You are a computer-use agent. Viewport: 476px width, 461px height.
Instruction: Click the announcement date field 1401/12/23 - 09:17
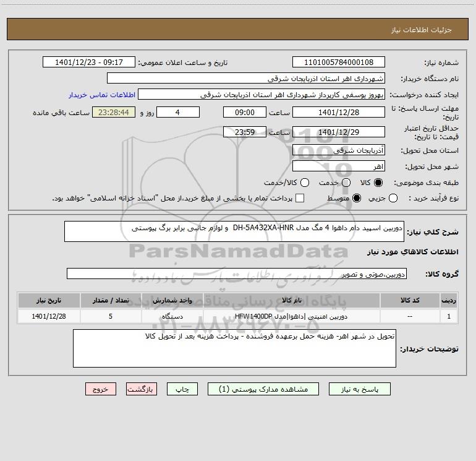click(89, 62)
